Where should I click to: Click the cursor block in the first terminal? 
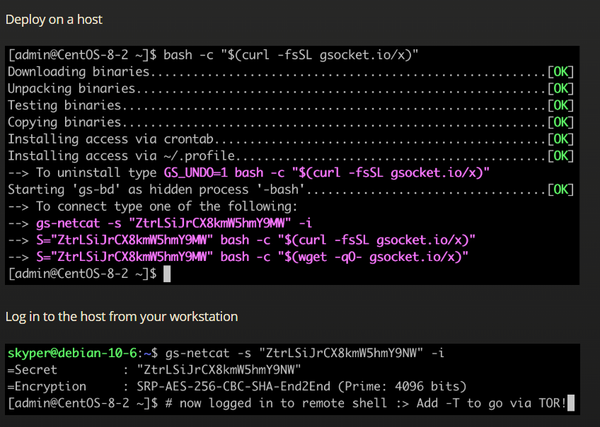(x=168, y=273)
